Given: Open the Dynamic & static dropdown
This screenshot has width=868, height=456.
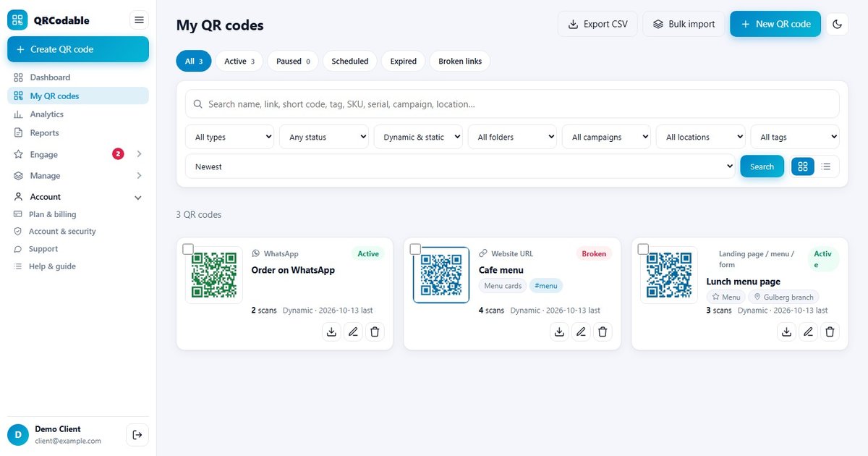Looking at the screenshot, I should 418,137.
